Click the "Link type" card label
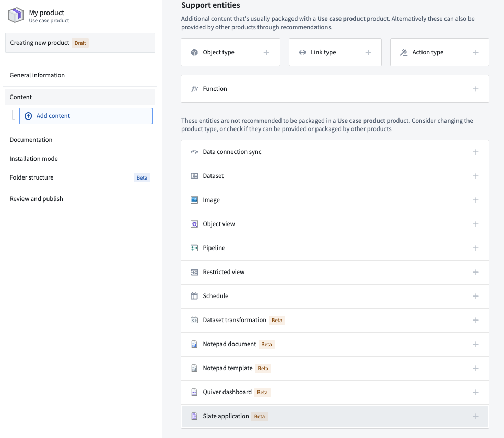 [323, 52]
